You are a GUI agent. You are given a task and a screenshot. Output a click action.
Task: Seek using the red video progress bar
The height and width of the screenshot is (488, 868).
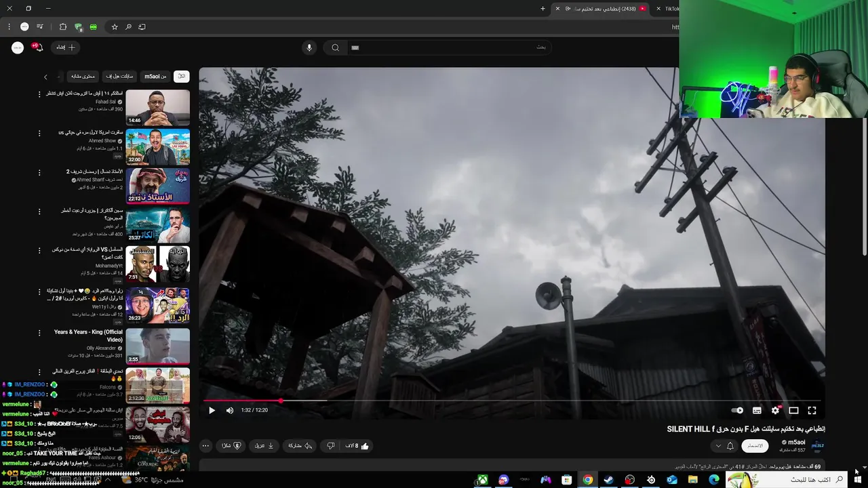(512, 401)
